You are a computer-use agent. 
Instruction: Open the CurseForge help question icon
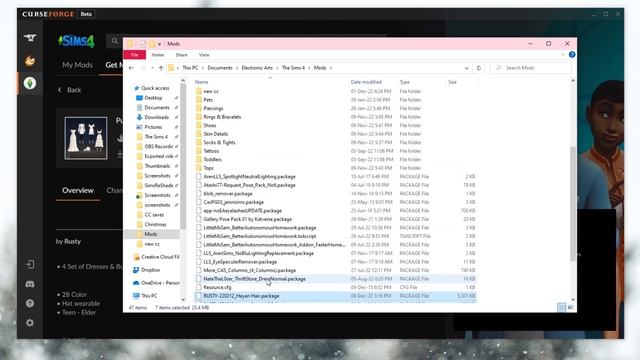(30, 303)
